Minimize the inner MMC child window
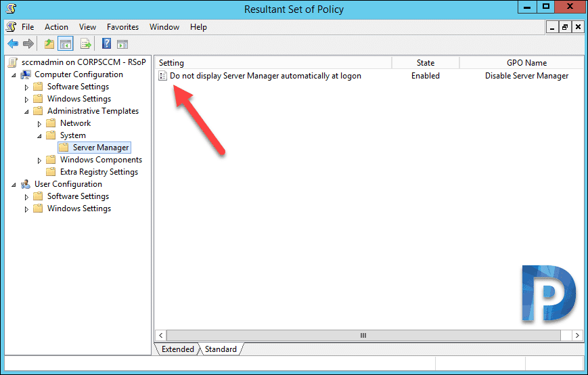Image resolution: width=588 pixels, height=375 pixels. pyautogui.click(x=552, y=27)
